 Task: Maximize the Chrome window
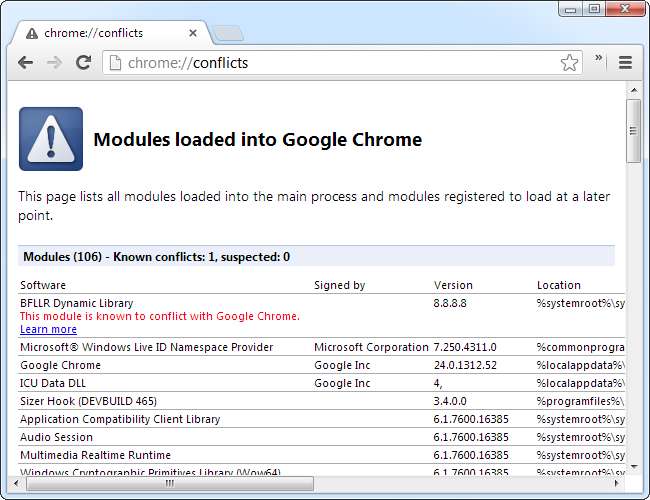point(594,9)
